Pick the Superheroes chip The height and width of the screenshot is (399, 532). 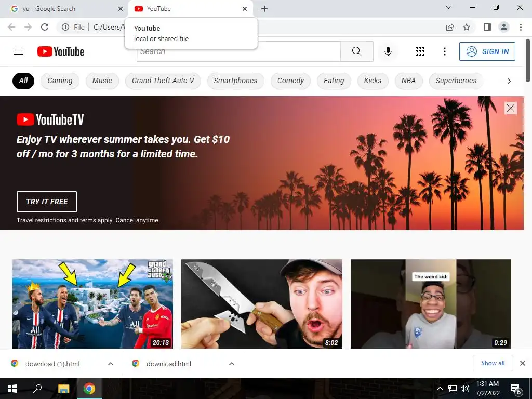[456, 81]
